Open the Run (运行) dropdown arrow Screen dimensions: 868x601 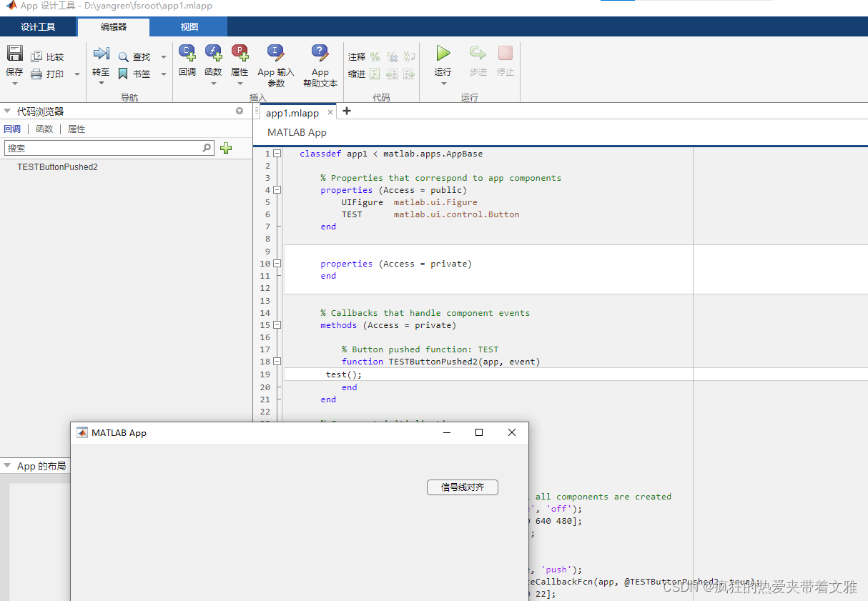click(443, 84)
